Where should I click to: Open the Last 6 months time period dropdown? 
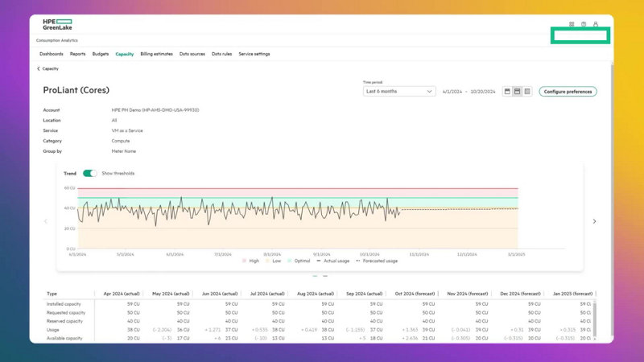(x=398, y=92)
